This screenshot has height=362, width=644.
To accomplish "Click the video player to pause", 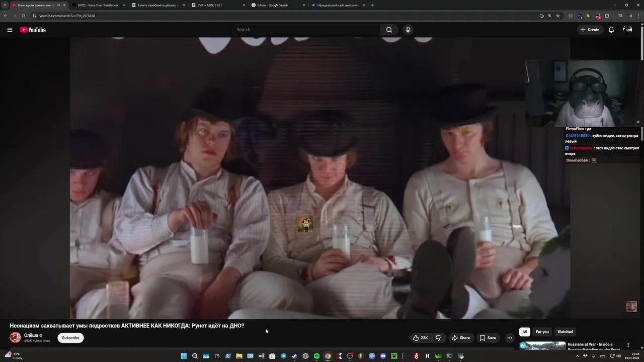I will [x=320, y=178].
